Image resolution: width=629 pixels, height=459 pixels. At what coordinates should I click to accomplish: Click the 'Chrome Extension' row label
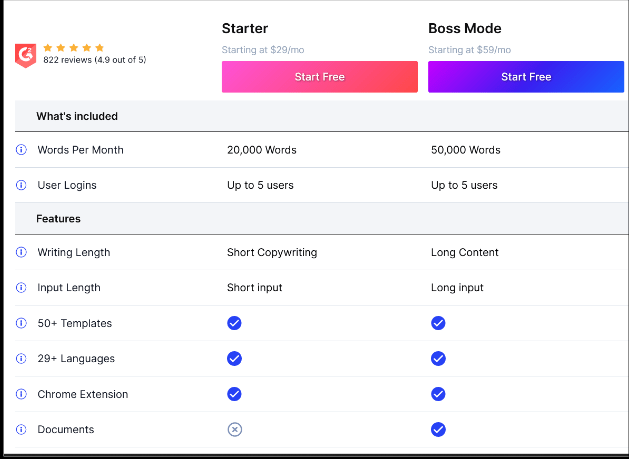pyautogui.click(x=83, y=394)
